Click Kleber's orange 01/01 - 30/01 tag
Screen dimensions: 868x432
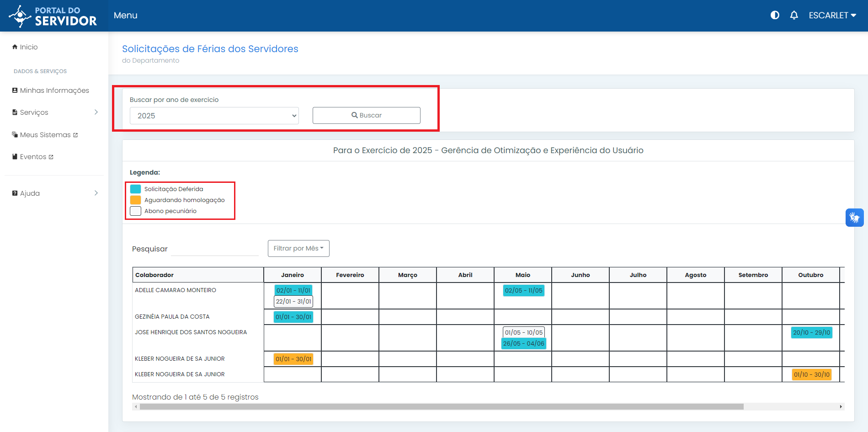[x=293, y=359]
